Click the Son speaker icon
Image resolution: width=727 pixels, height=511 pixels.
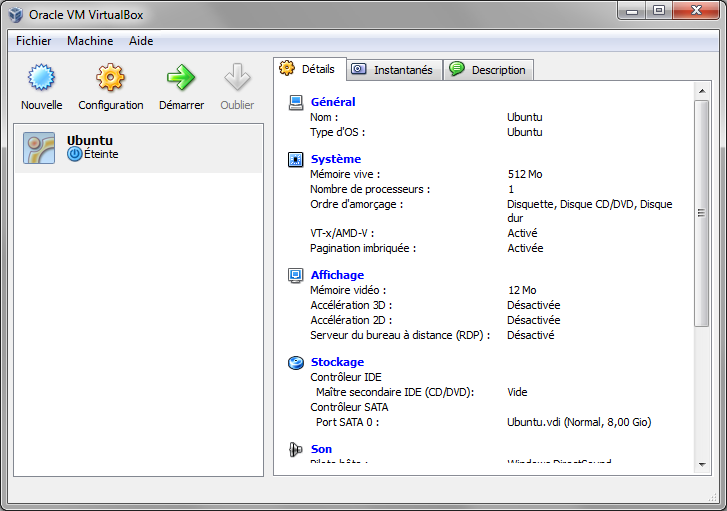(x=295, y=450)
